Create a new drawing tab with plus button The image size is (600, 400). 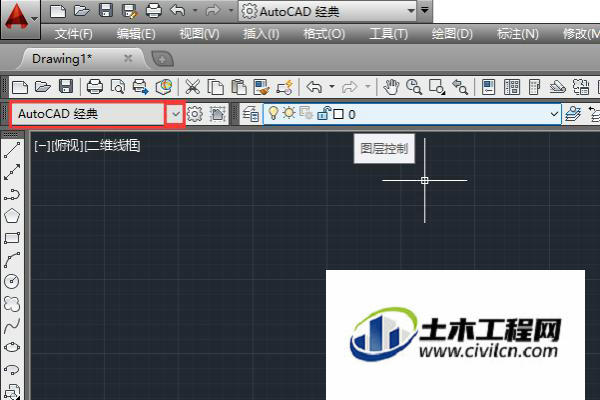(x=163, y=59)
